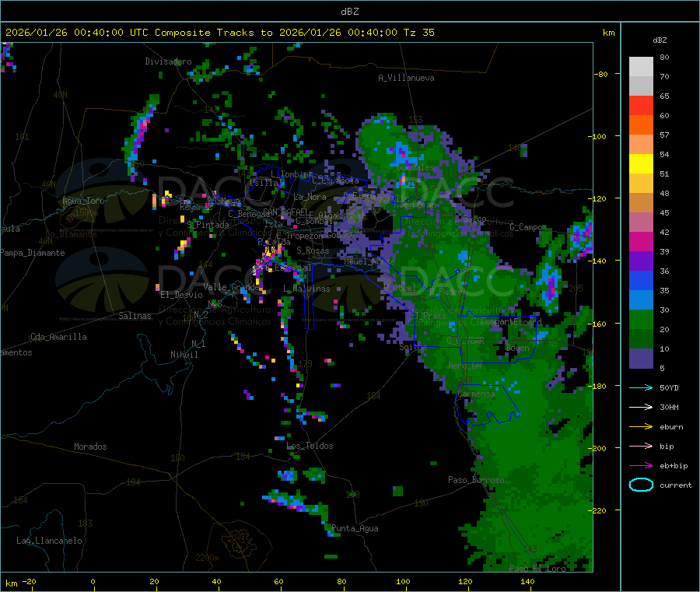The width and height of the screenshot is (700, 592).
Task: Click the eburn yellow arrow legend icon
Action: coord(641,427)
